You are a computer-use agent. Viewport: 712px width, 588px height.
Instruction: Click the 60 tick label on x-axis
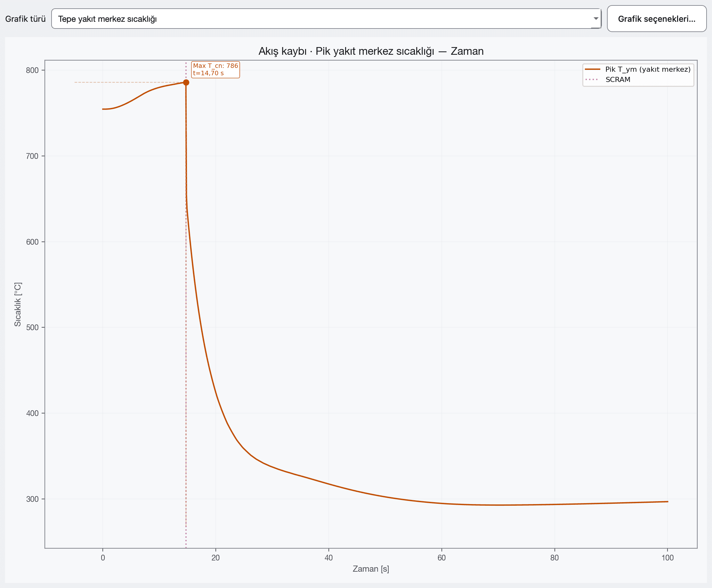[x=441, y=558]
